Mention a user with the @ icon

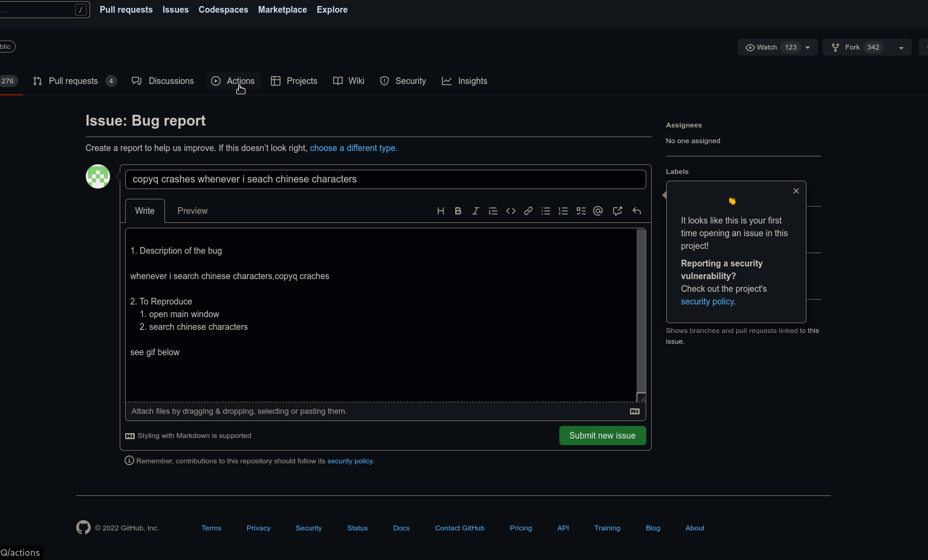599,211
